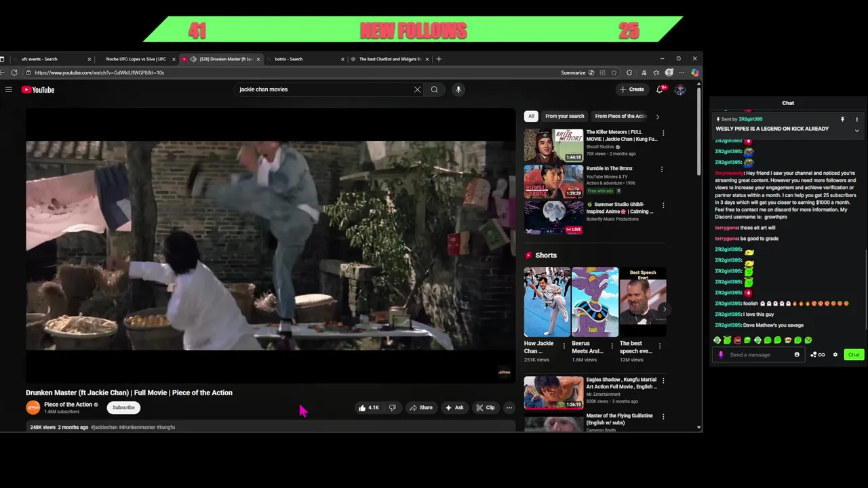Open pinned message three-dot options
Viewport: 868px width, 488px height.
click(856, 119)
